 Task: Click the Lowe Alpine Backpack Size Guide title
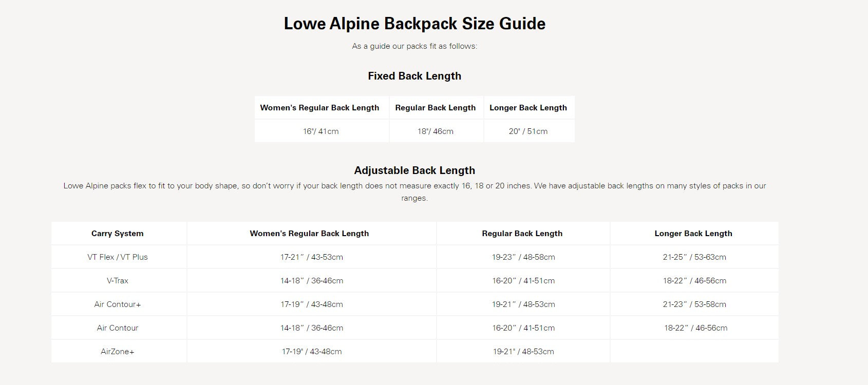[414, 24]
